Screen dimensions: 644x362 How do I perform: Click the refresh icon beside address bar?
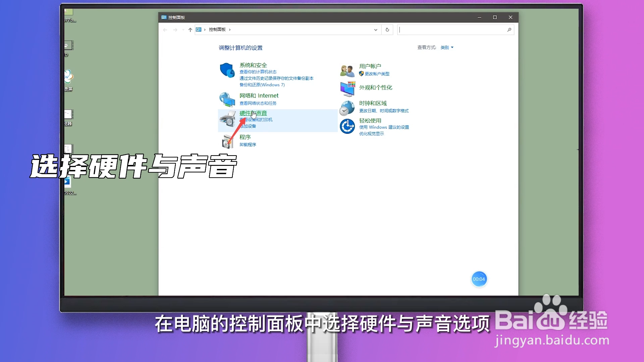point(387,30)
